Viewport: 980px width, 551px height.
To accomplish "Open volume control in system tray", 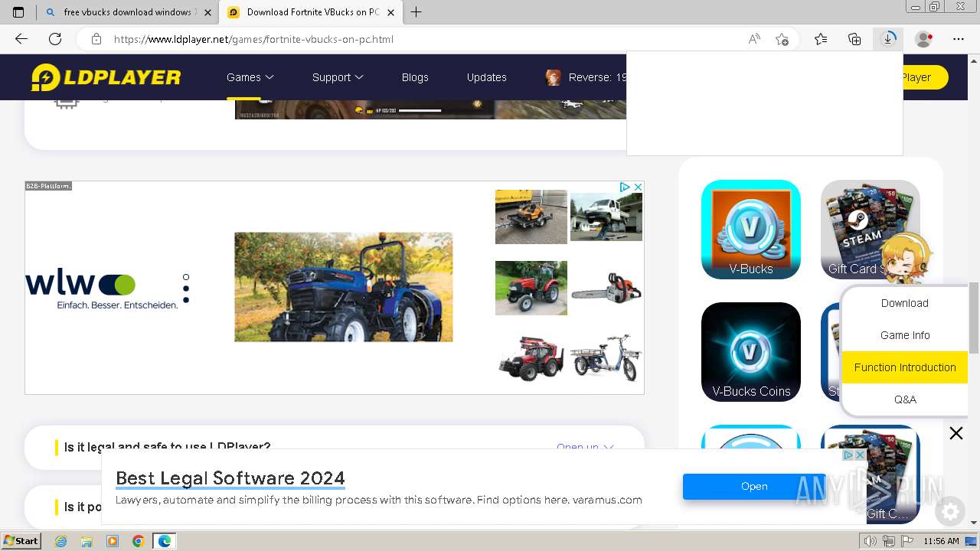I will click(x=871, y=541).
